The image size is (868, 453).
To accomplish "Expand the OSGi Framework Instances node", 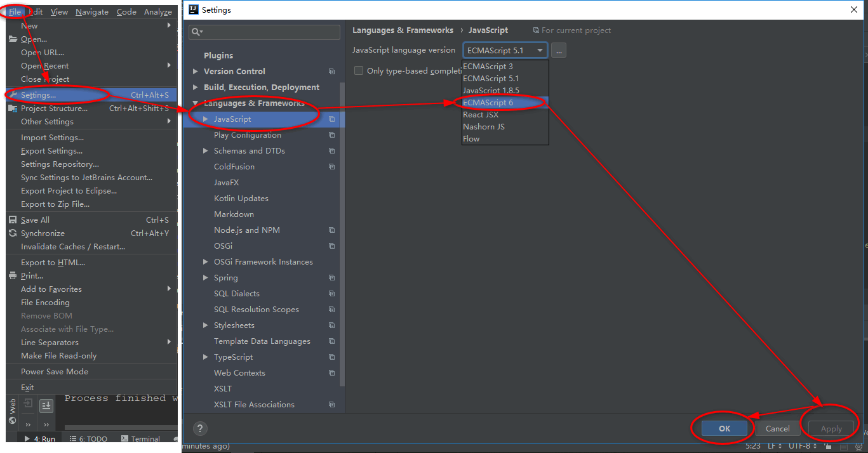I will pos(206,262).
